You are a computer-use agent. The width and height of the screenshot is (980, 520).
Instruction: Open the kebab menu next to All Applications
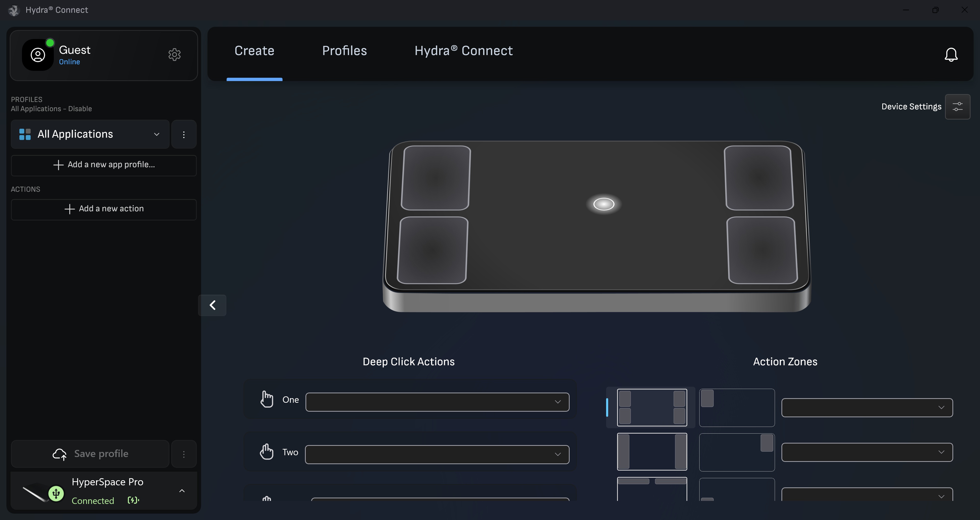184,134
